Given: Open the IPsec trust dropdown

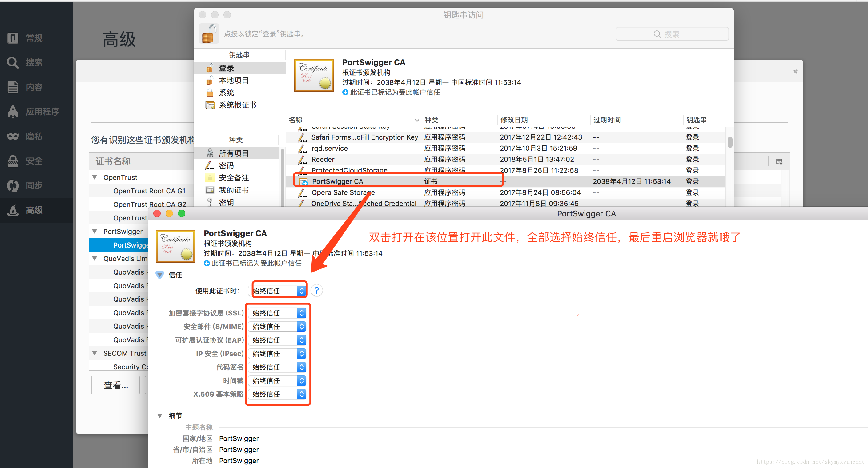Looking at the screenshot, I should click(278, 354).
